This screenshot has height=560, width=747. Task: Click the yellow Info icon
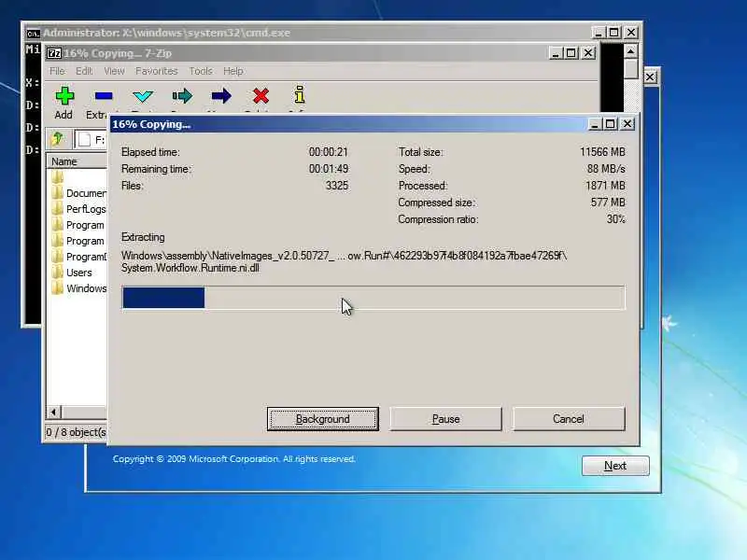coord(299,94)
